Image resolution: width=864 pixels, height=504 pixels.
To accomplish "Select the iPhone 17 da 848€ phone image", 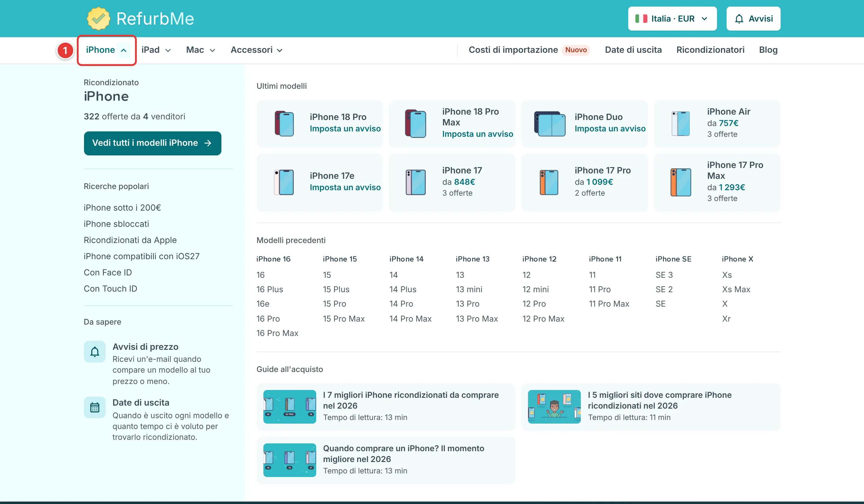I will [x=415, y=182].
